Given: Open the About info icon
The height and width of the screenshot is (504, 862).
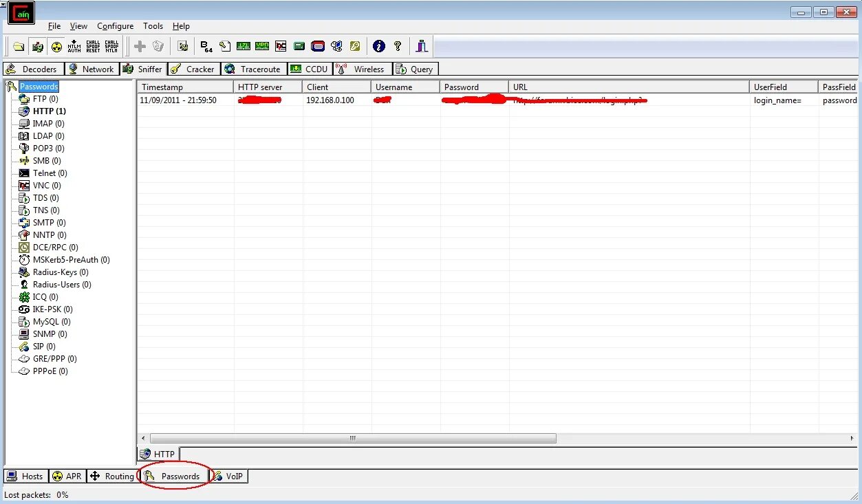Looking at the screenshot, I should tap(378, 47).
